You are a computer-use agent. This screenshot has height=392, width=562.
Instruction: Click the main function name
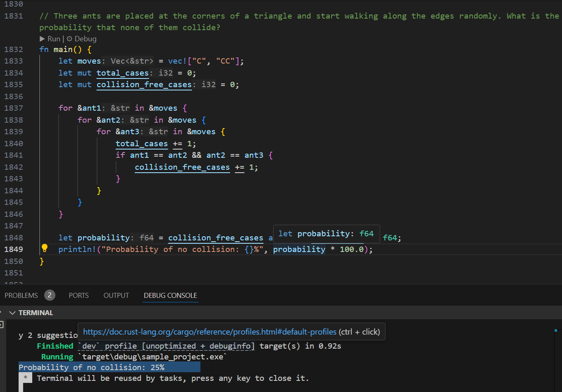[63, 50]
